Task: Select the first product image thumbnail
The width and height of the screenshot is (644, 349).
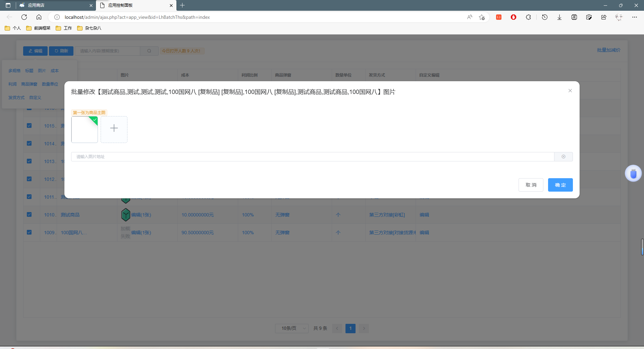Action: (85, 130)
